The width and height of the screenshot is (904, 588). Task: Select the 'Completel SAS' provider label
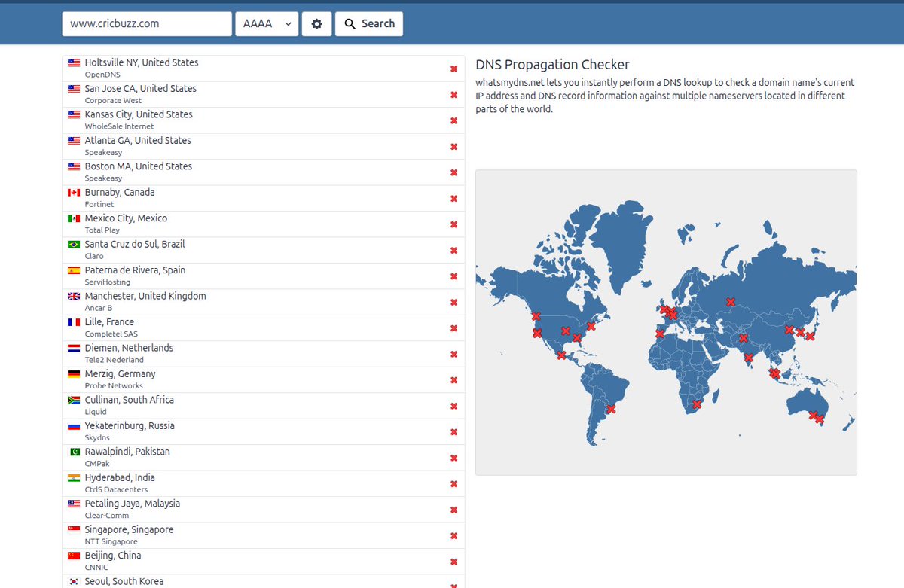111,334
